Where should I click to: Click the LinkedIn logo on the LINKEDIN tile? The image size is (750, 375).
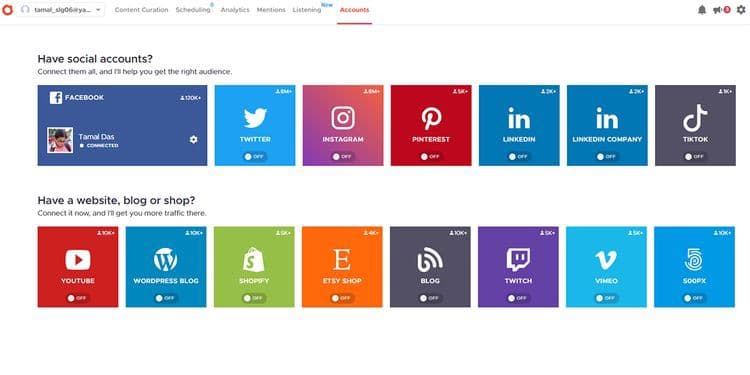pyautogui.click(x=519, y=118)
